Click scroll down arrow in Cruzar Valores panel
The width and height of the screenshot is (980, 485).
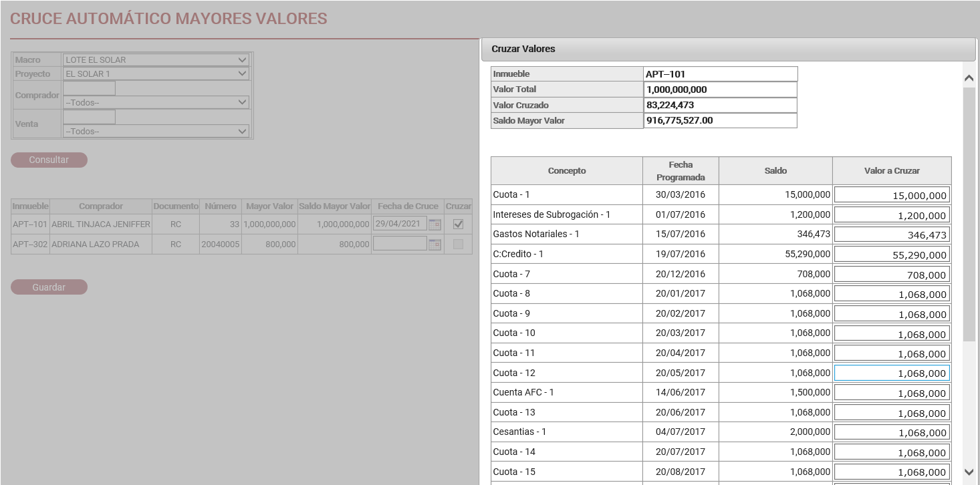[x=969, y=472]
